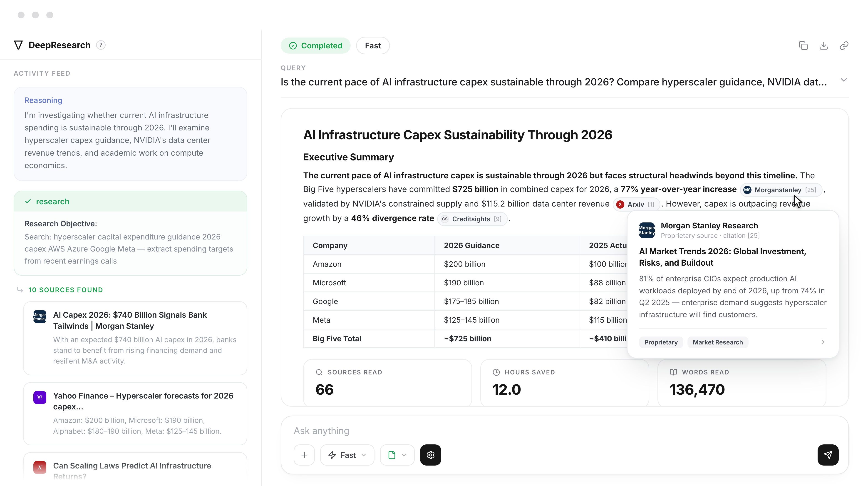Click the plus attach button
This screenshot has width=868, height=486.
(x=304, y=455)
